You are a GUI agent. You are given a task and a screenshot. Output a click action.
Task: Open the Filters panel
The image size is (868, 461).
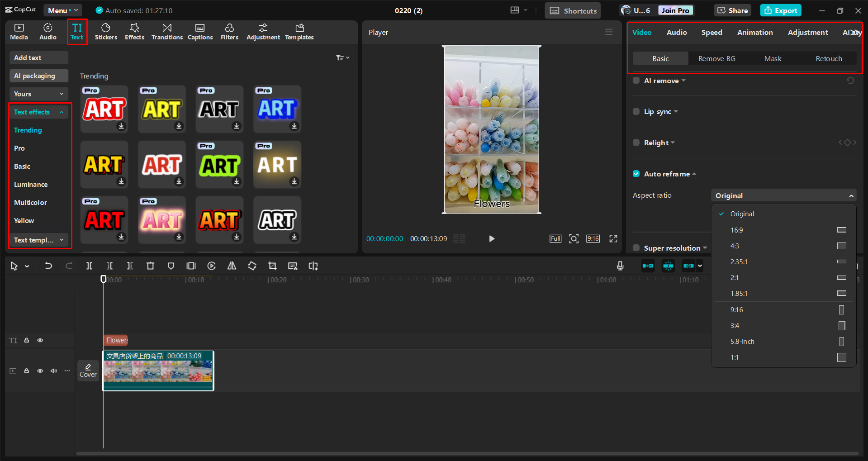pyautogui.click(x=229, y=32)
